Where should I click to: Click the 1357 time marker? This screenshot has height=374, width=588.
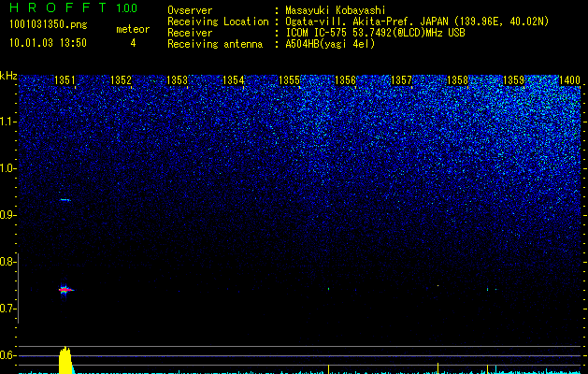click(x=402, y=80)
